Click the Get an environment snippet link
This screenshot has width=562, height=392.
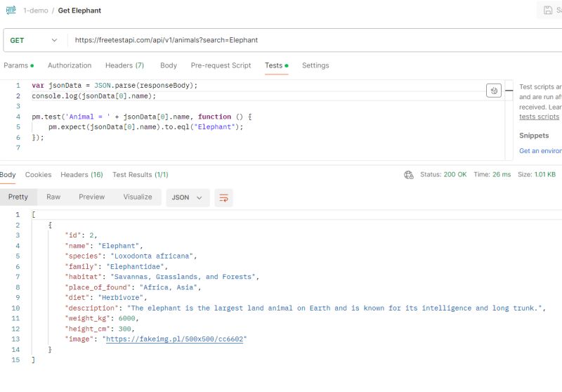coord(540,151)
